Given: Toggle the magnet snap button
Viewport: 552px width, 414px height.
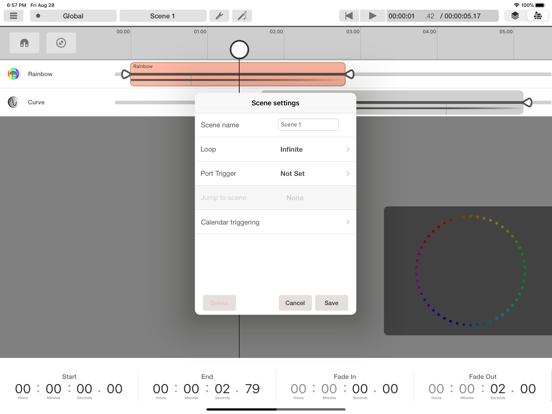Looking at the screenshot, I should click(x=24, y=43).
